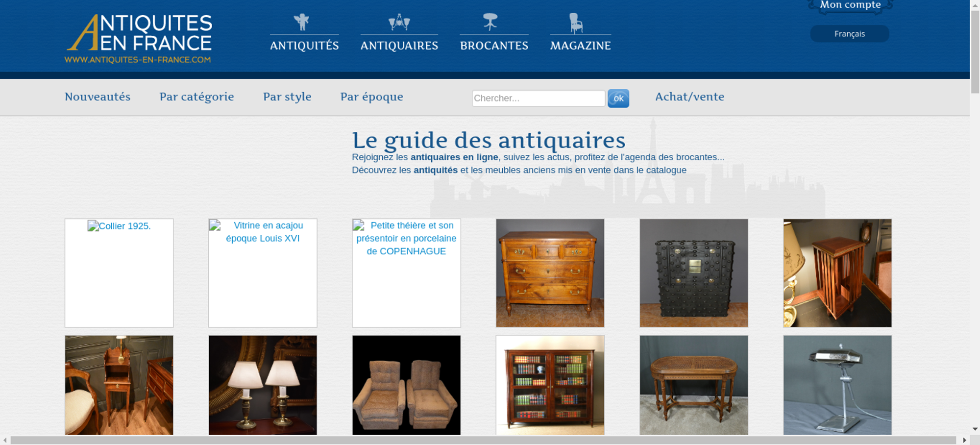Click the cherub icon above Antiquités
980x445 pixels.
[x=301, y=22]
